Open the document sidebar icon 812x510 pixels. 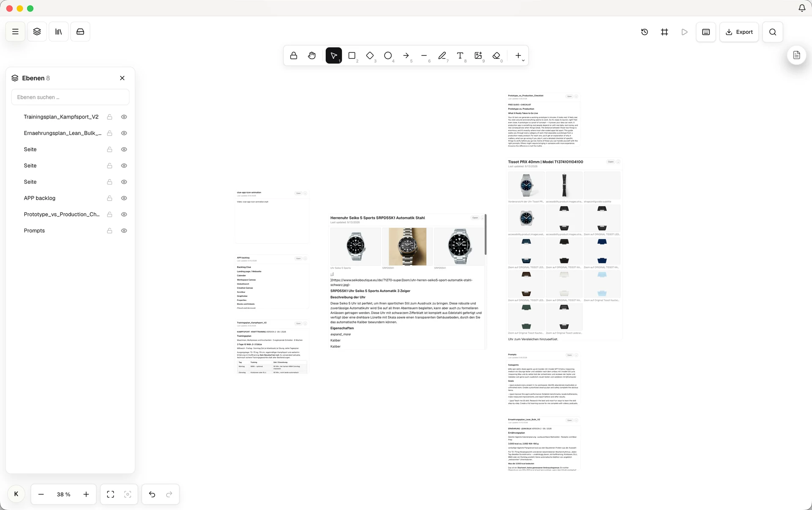click(796, 55)
